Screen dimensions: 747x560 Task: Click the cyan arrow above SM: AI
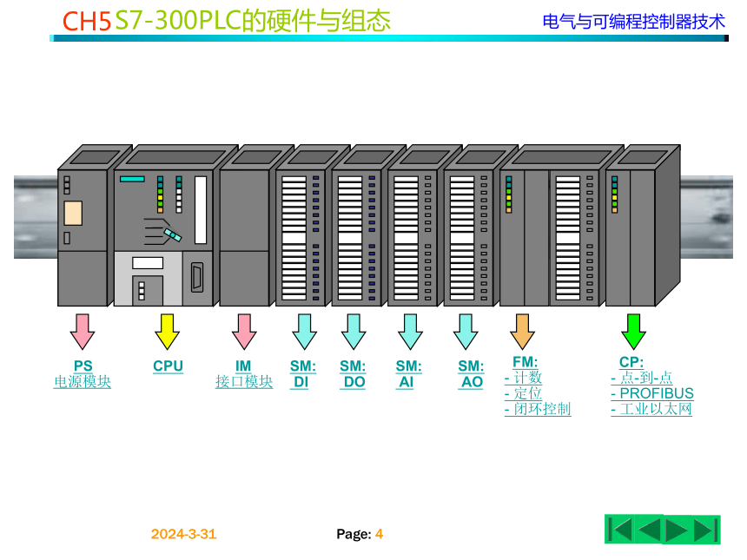point(410,332)
